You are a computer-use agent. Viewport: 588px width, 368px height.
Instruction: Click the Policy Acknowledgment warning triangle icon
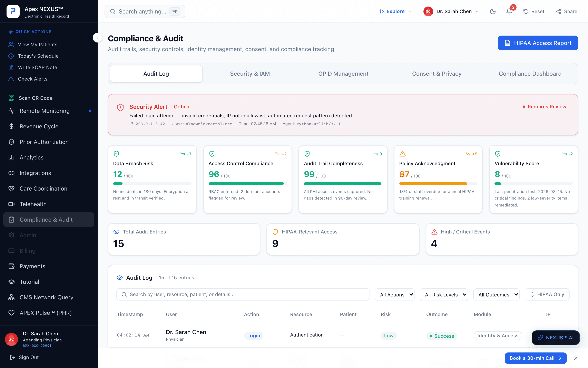pos(402,154)
